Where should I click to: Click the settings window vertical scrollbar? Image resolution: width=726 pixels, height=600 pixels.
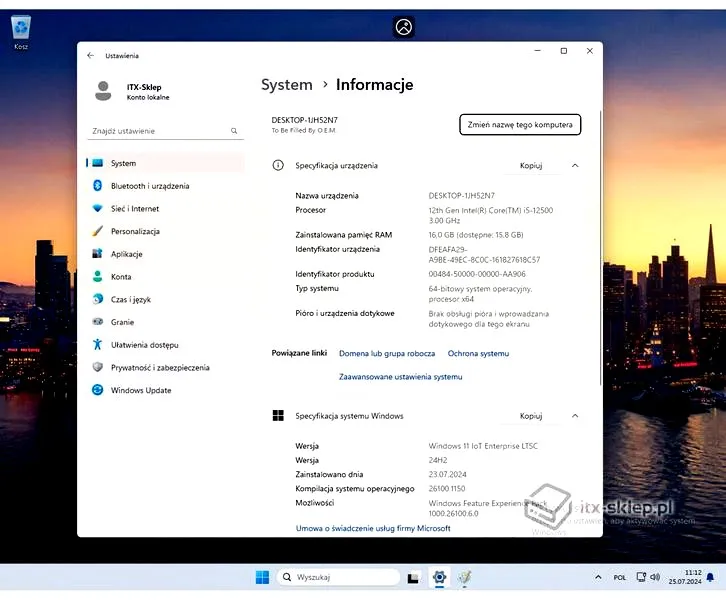pyautogui.click(x=601, y=248)
